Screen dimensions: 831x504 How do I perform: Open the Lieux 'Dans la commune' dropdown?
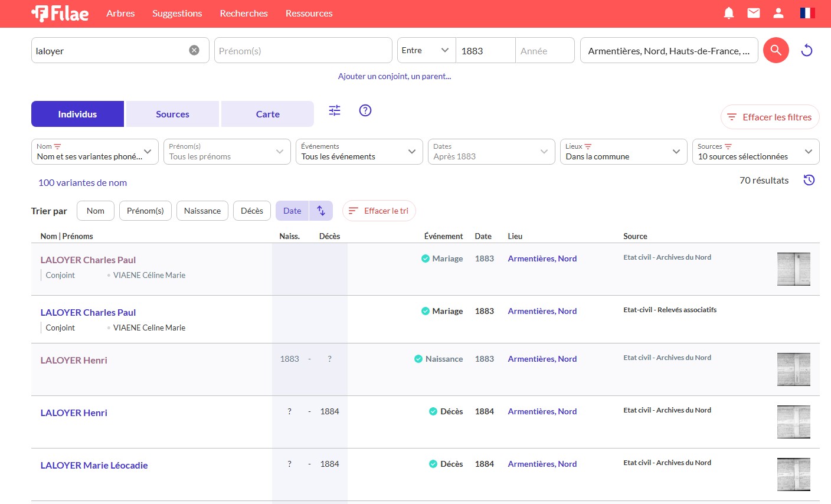coord(623,152)
